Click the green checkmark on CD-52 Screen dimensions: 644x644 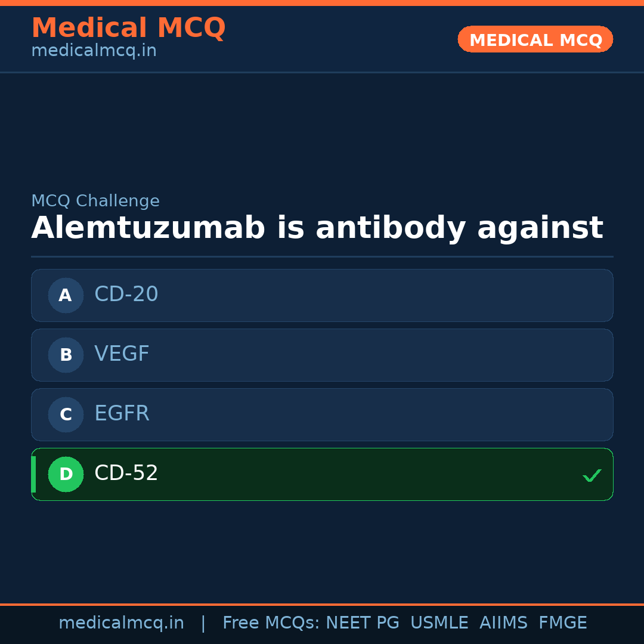tap(592, 475)
